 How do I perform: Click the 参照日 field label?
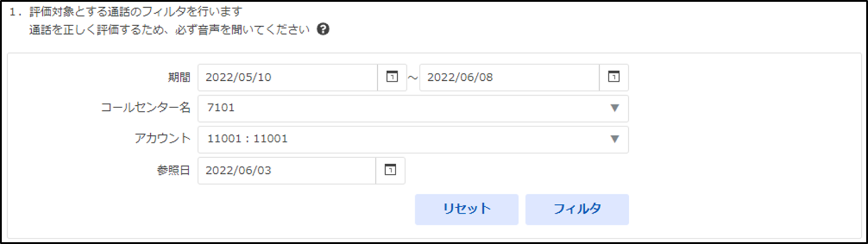[x=175, y=170]
